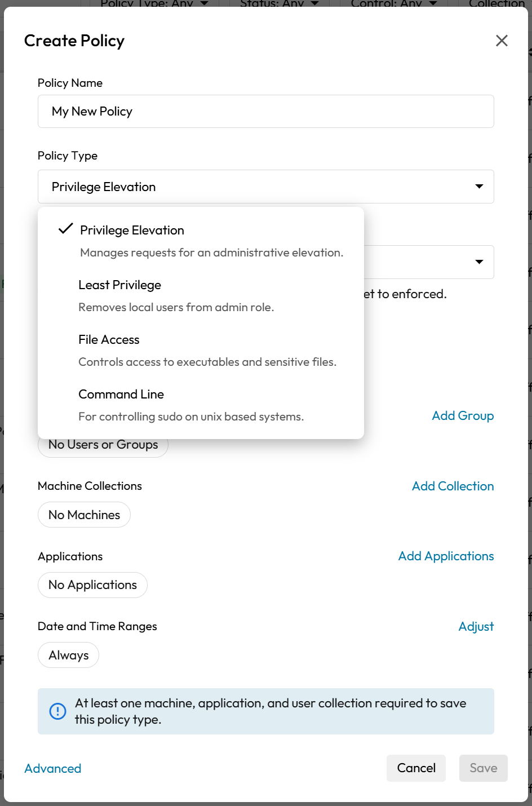532x806 pixels.
Task: Expand the Policy Type dropdown arrow
Action: pyautogui.click(x=479, y=187)
